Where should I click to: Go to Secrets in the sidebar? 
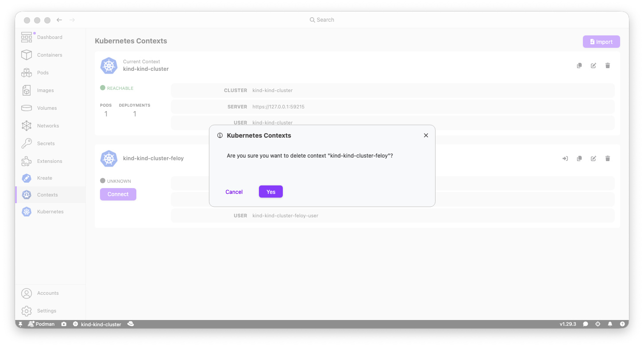(x=50, y=143)
